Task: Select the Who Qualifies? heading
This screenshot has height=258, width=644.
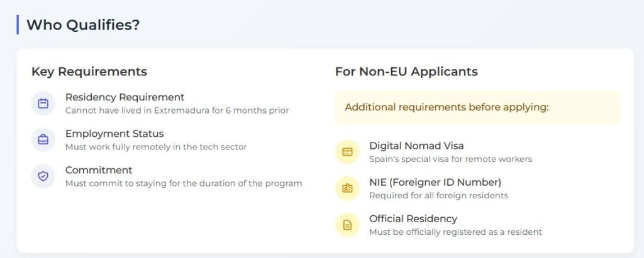Action: pyautogui.click(x=83, y=25)
